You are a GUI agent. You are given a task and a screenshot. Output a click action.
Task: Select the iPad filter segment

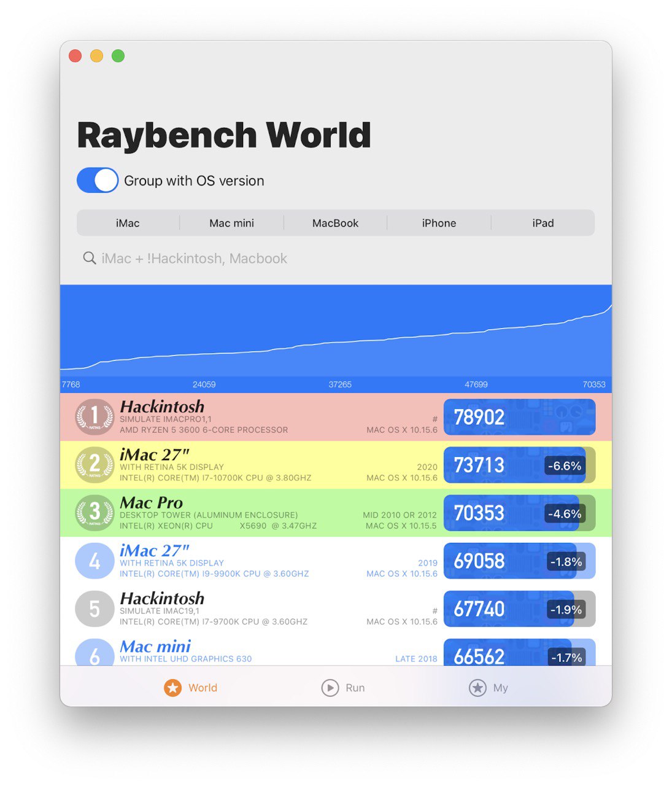[x=543, y=223]
